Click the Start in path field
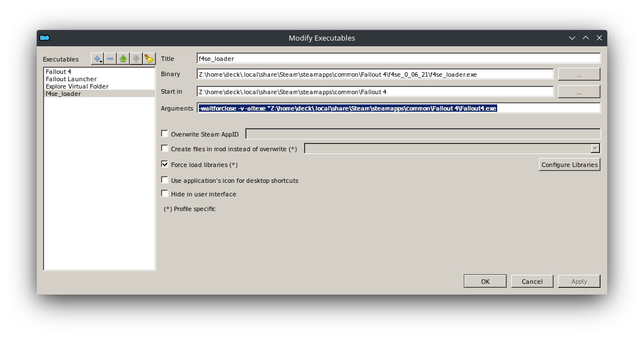Image resolution: width=644 pixels, height=338 pixels. pos(375,91)
